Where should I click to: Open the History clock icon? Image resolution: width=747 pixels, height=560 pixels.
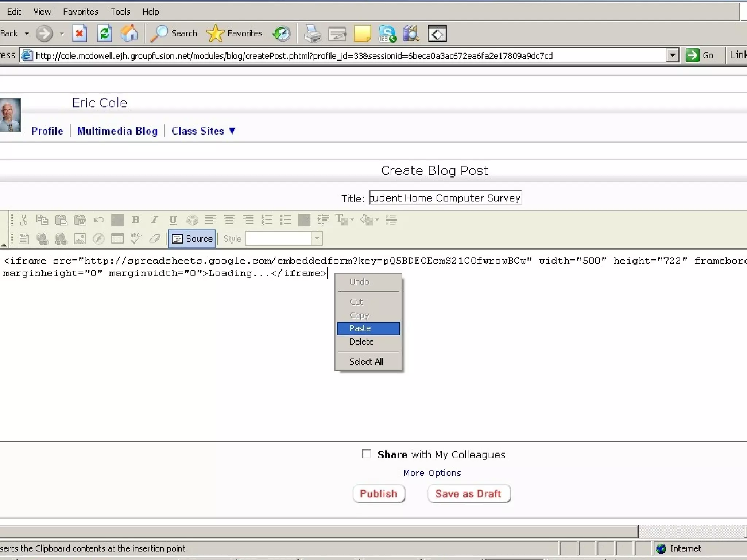282,34
